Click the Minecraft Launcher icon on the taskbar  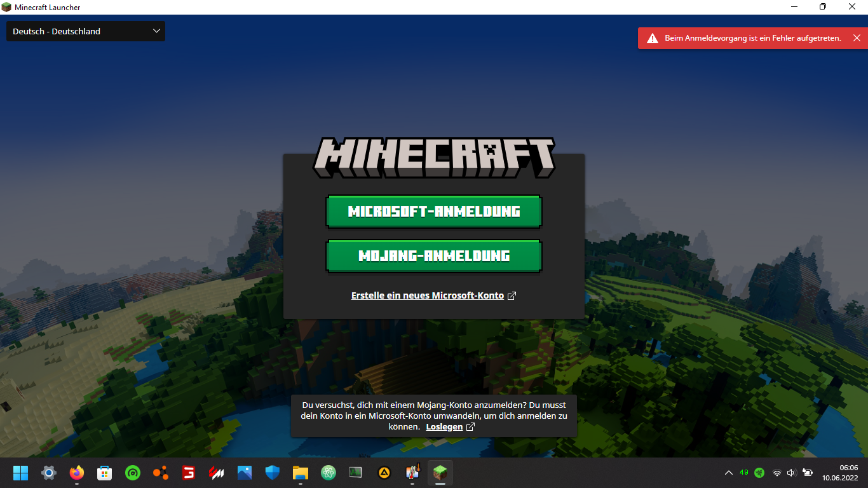coord(440,473)
